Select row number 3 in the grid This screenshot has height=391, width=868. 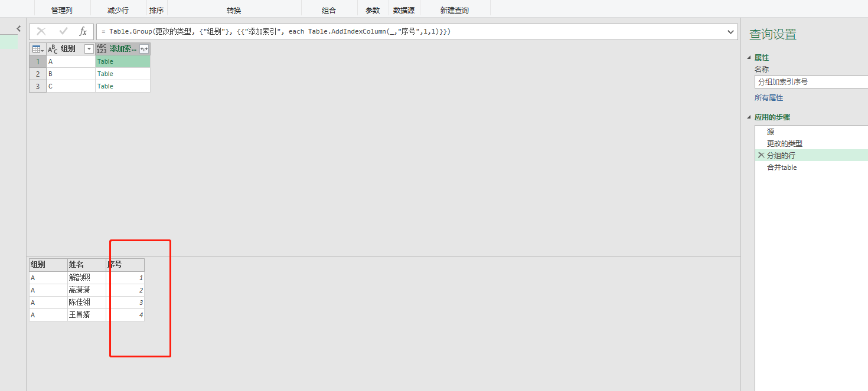[38, 86]
